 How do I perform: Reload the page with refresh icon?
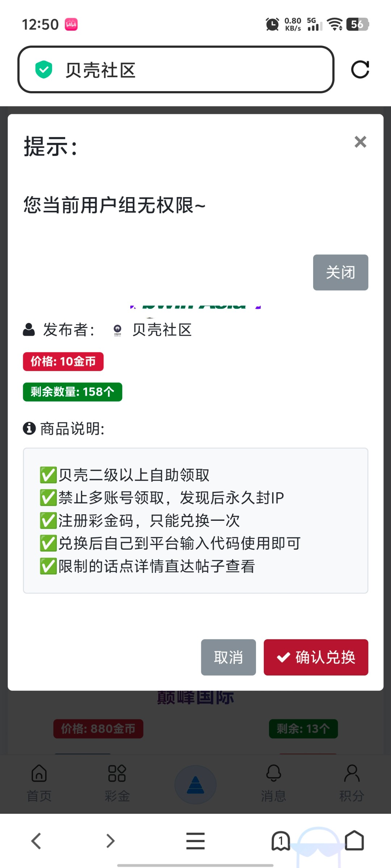360,69
